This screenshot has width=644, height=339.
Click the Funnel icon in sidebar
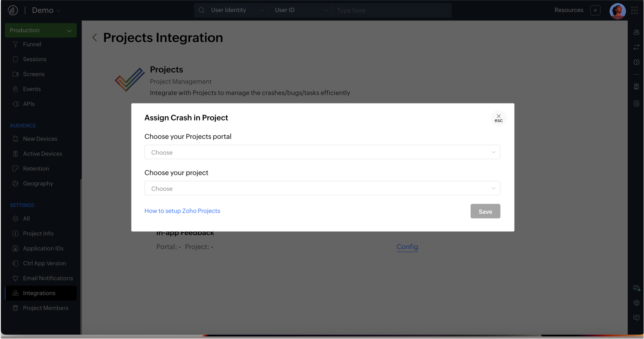click(x=15, y=44)
